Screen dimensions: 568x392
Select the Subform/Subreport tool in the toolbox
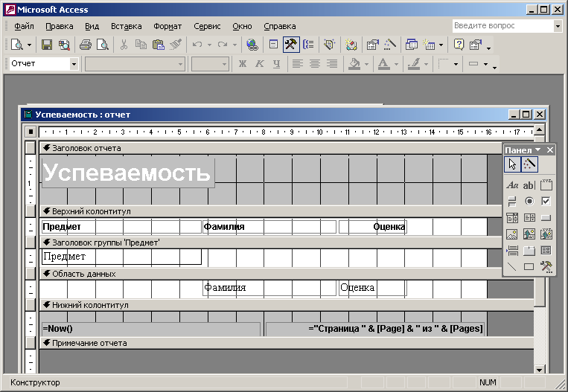coord(546,250)
